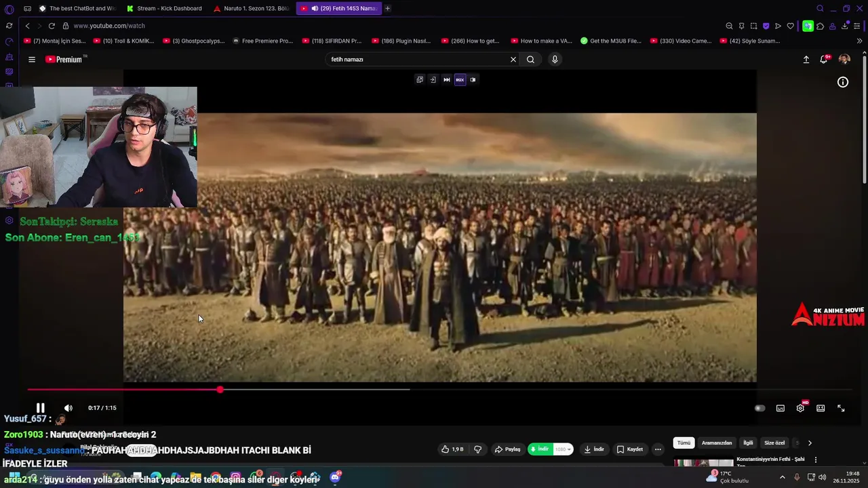Open the Konstantiniyye'nin Fethi video thumbnail

(x=703, y=463)
